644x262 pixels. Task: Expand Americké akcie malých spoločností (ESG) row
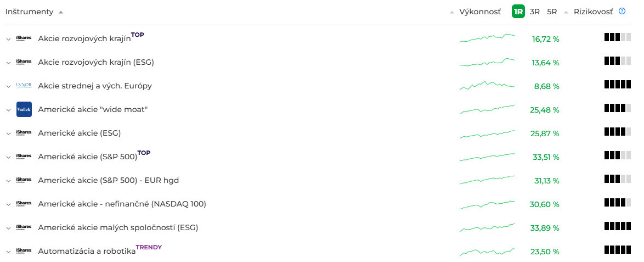[x=8, y=228]
